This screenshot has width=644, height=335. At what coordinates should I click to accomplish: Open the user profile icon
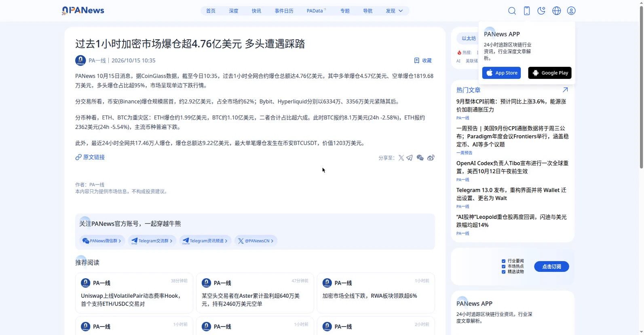coord(571,11)
